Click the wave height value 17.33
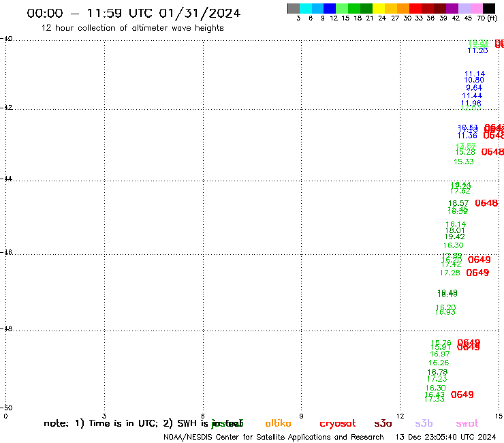The height and width of the screenshot is (443, 504). tap(435, 399)
